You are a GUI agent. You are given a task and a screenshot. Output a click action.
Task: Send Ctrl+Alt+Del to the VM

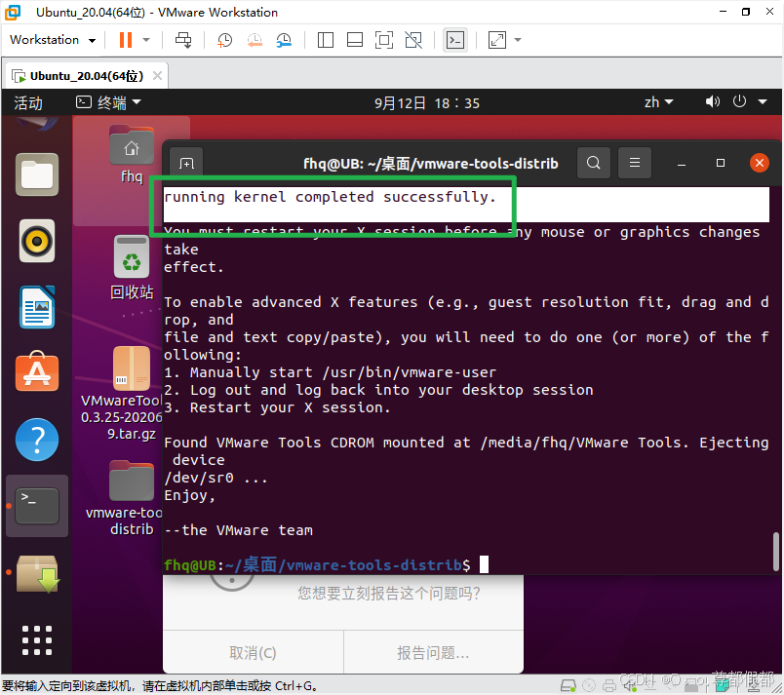183,40
